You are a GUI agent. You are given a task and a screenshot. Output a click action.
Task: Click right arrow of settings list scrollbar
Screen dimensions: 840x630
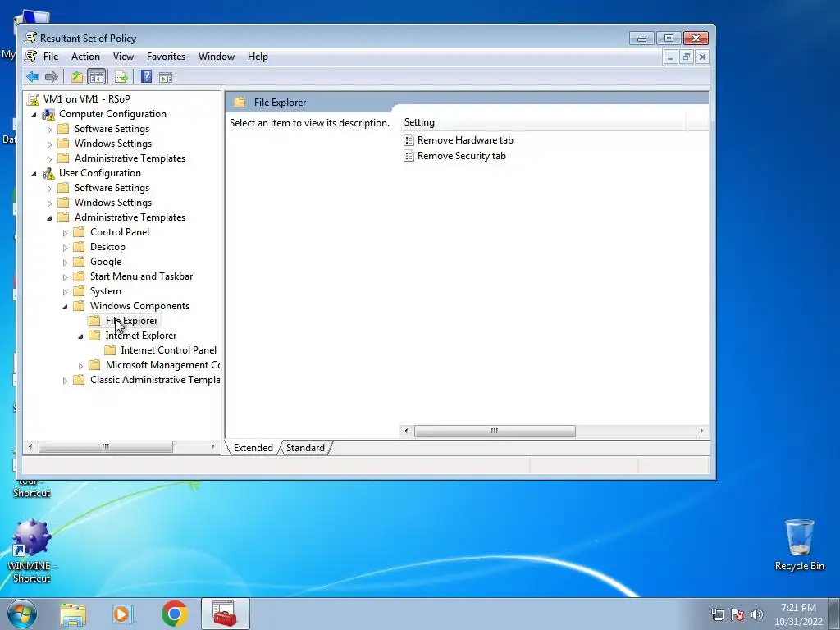(x=702, y=431)
